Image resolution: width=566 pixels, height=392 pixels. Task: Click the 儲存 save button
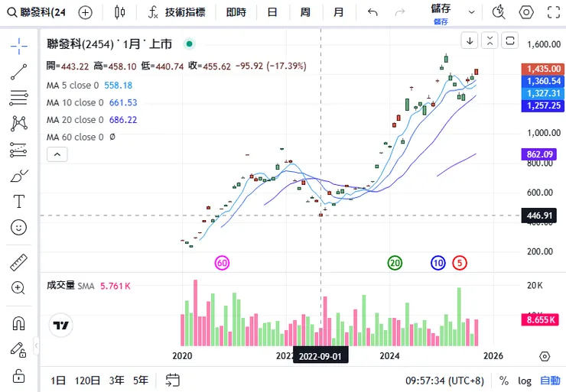[441, 13]
